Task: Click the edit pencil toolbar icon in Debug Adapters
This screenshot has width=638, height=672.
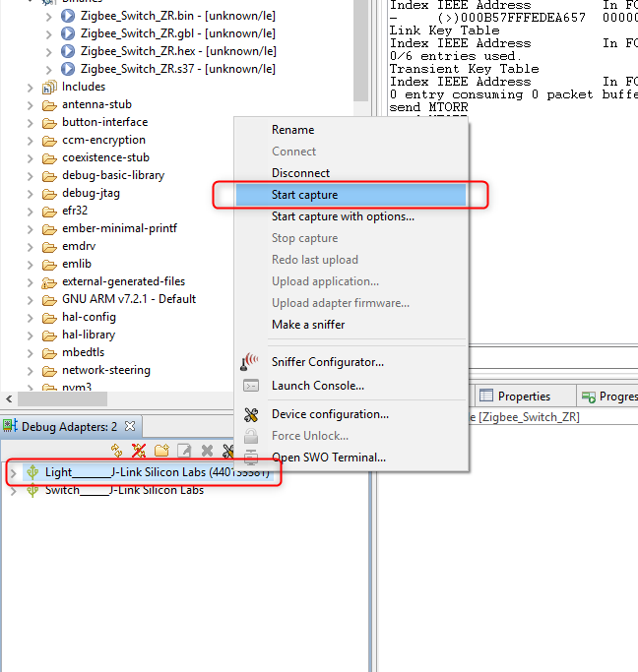Action: (x=184, y=451)
